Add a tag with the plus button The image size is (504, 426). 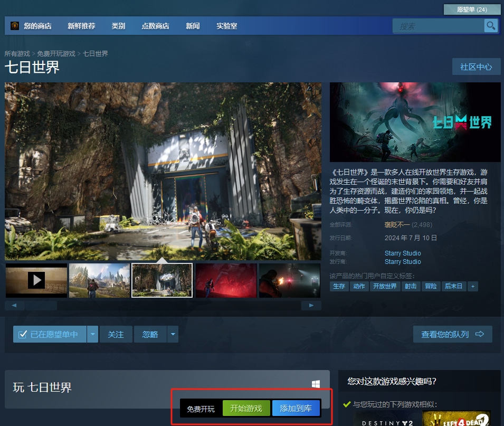(473, 286)
